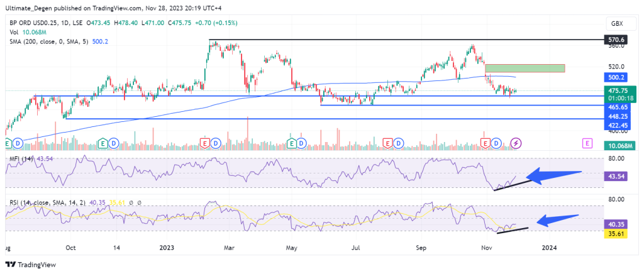Screen dimensions: 644x274
Task: Click the 10.068M volume axis label
Action: coord(619,146)
